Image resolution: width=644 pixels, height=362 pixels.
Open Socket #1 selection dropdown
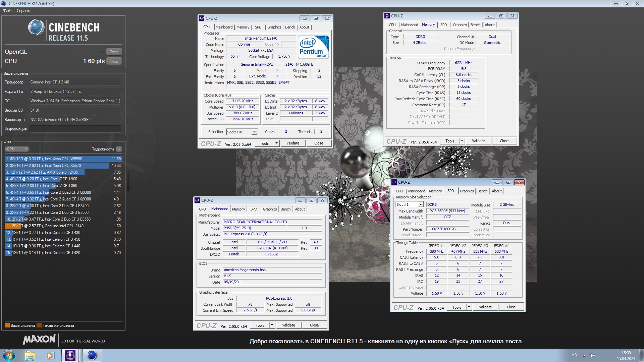(x=241, y=132)
